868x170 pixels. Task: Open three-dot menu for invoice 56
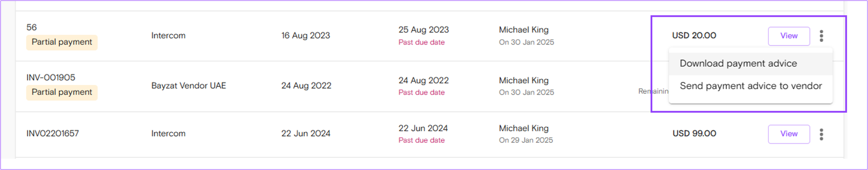(x=821, y=36)
